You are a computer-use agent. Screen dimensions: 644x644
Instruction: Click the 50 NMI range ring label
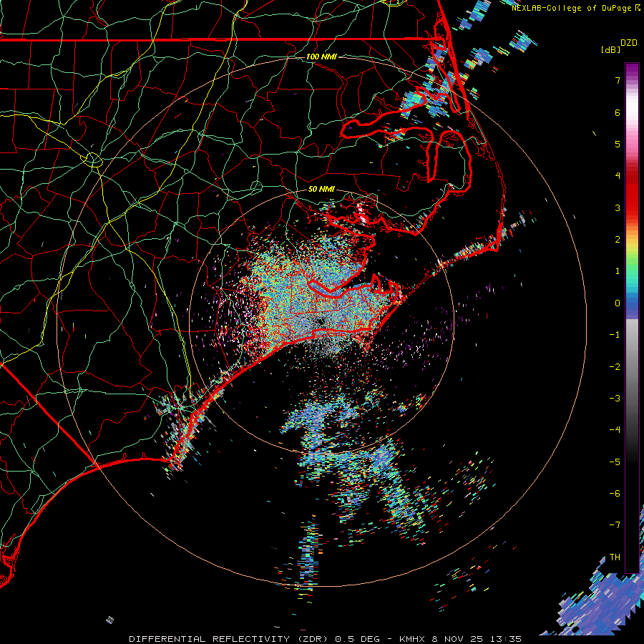[x=321, y=189]
